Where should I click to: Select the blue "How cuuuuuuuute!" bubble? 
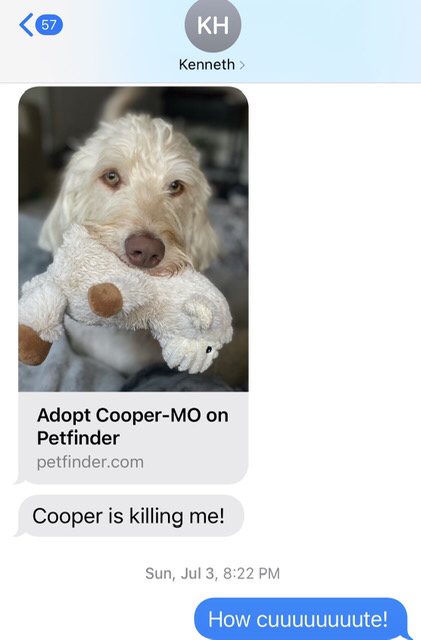pos(301,619)
